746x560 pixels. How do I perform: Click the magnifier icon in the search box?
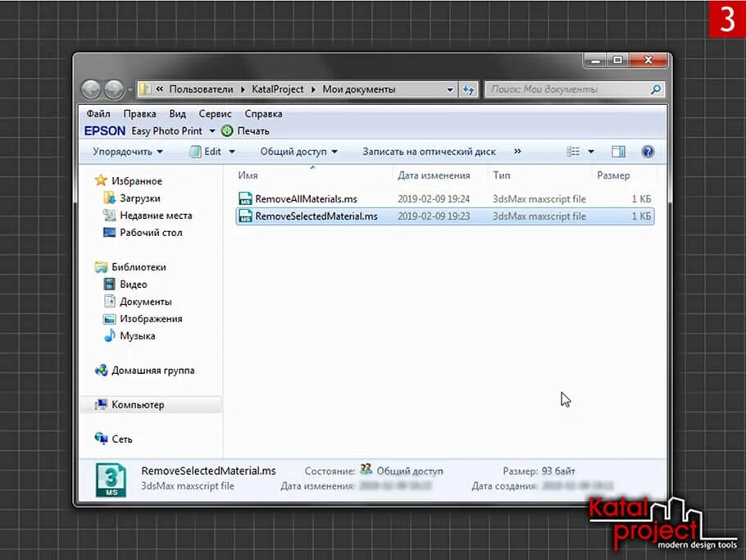pos(656,89)
